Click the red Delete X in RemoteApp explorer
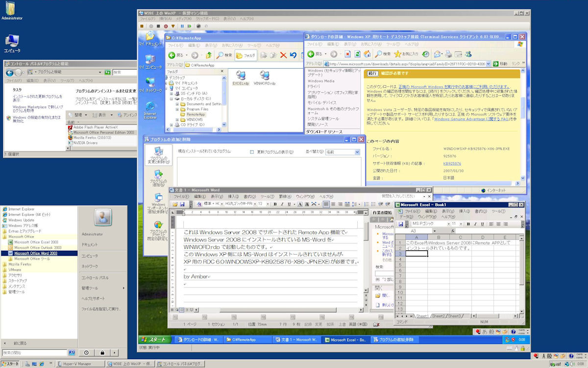Viewport: 588px width, 368px height. pyautogui.click(x=283, y=55)
